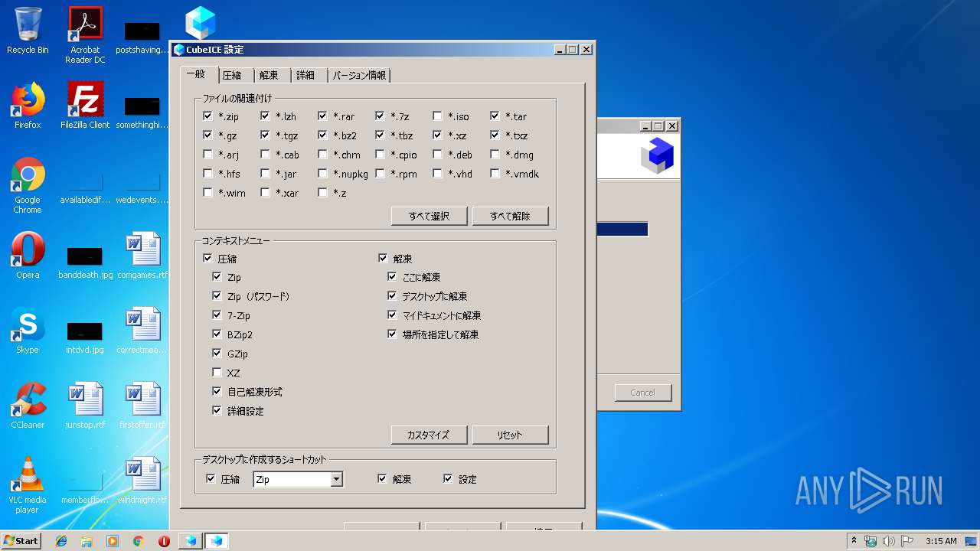Check the *.cab file association
This screenshot has width=980, height=551.
coord(265,155)
